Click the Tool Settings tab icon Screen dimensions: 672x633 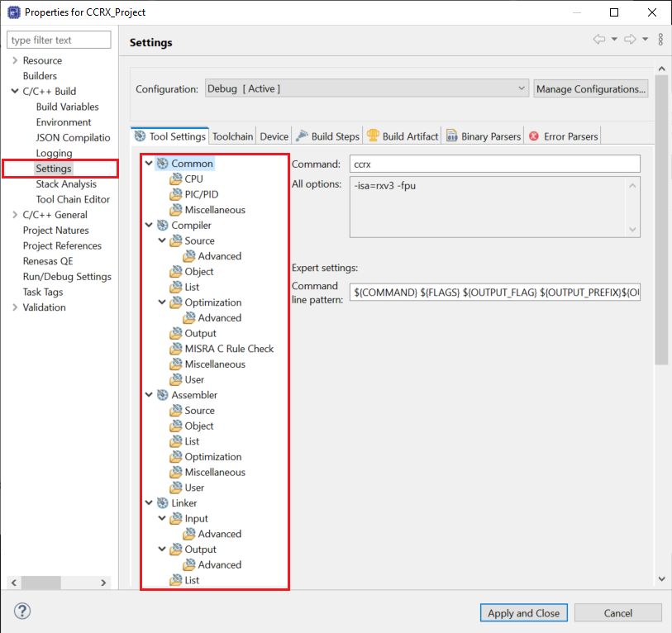[141, 136]
